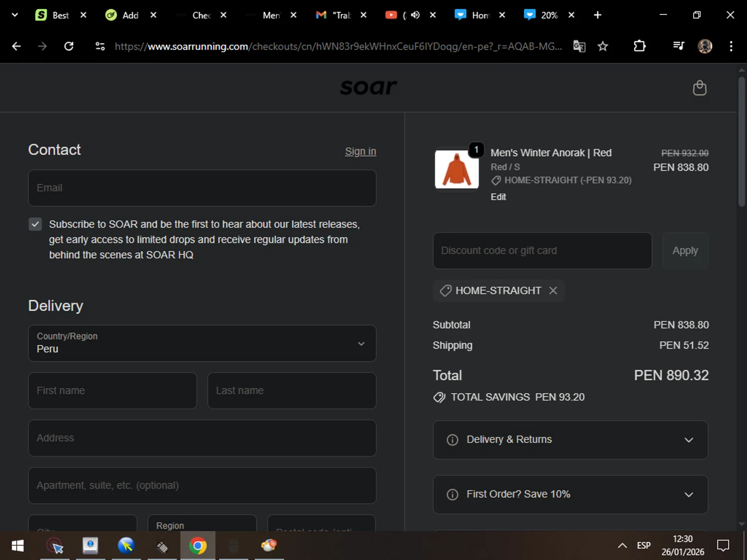Switch to the Add tab

point(122,15)
